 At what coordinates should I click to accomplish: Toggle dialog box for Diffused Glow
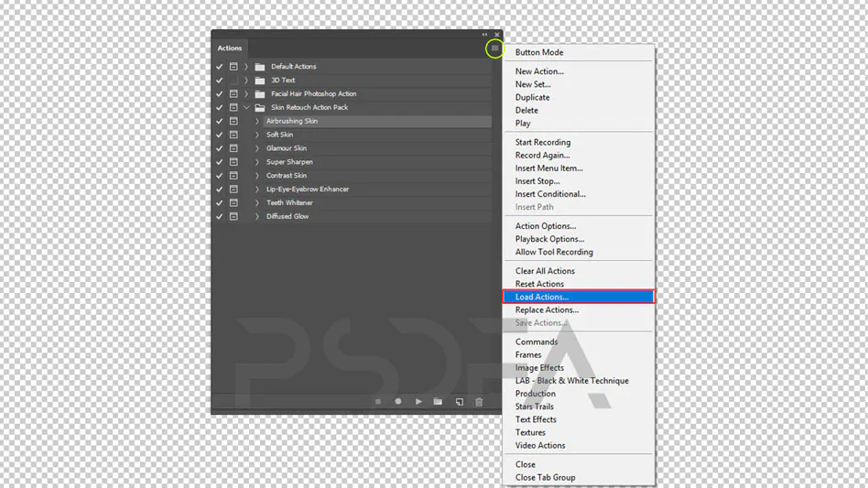(x=233, y=216)
